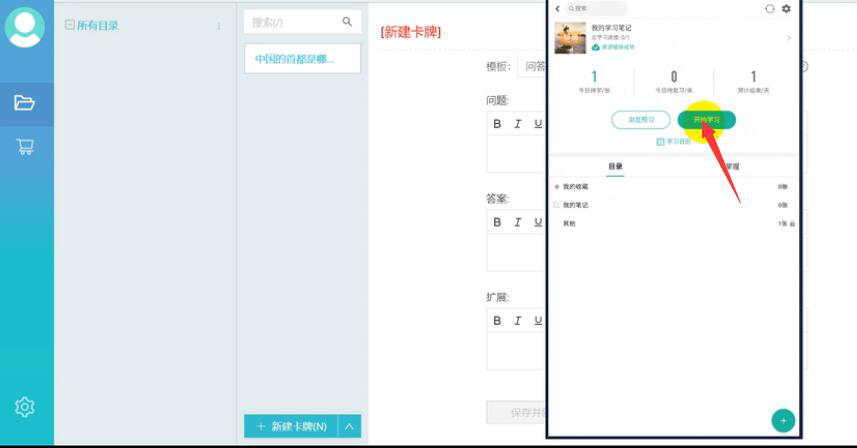857x448 pixels.
Task: Open 我的收藏 favorites row
Action: [673, 187]
